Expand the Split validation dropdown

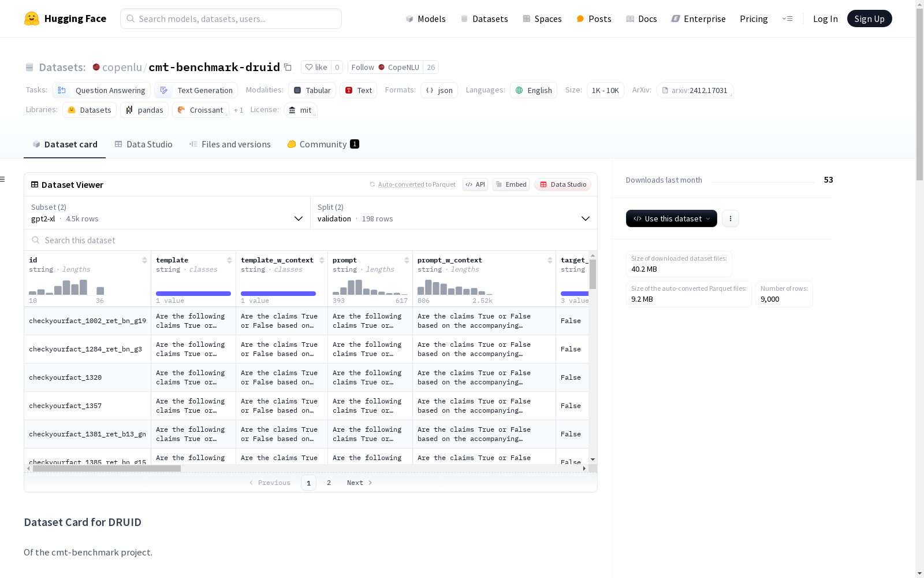[454, 213]
